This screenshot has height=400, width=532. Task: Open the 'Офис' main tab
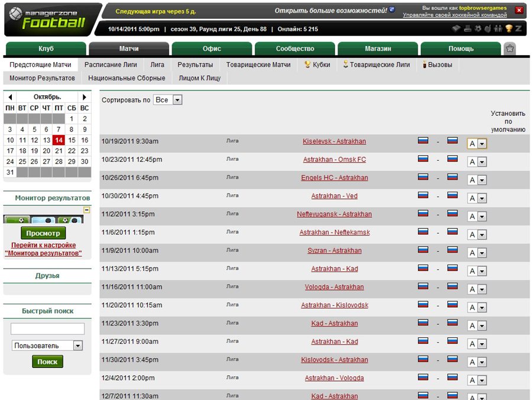coord(212,49)
